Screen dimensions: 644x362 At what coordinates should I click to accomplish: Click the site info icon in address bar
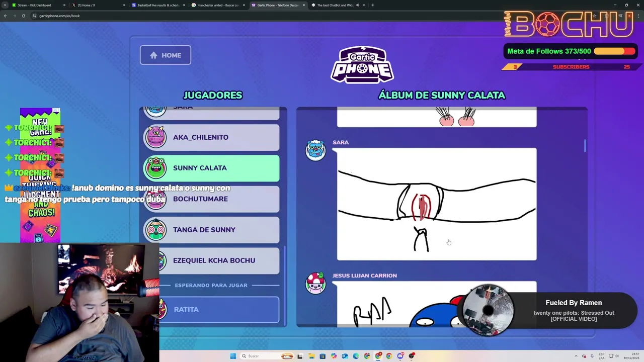[34, 16]
